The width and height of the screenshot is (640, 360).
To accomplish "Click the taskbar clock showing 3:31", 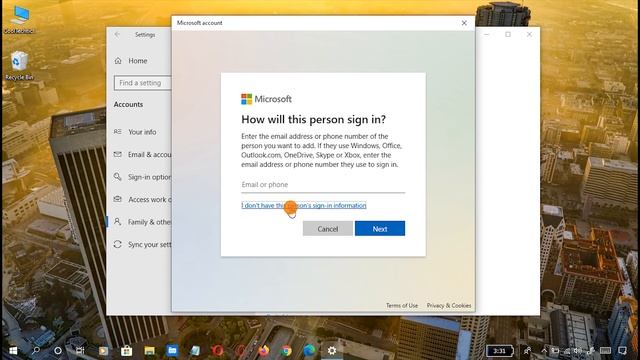I will coord(500,351).
